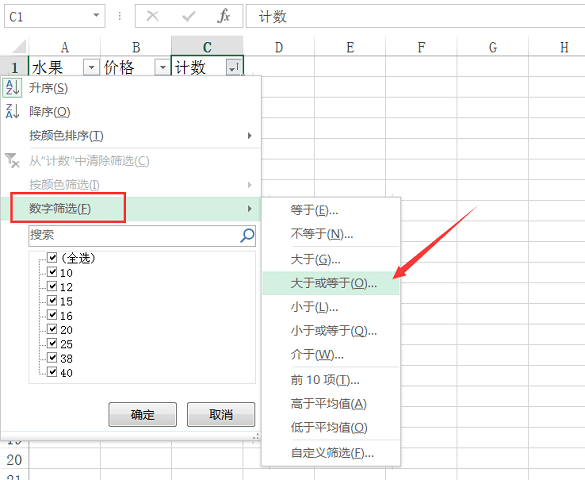Click the ascending sort A-Z icon

12,88
